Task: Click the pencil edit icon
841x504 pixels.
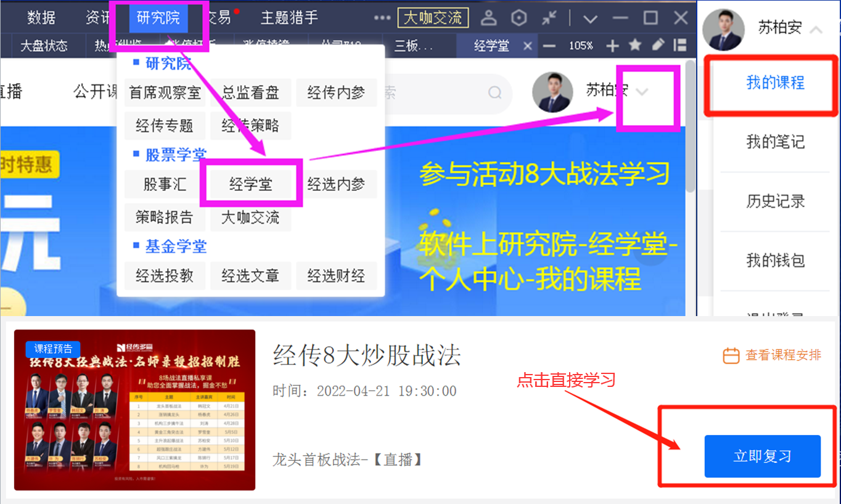Action: tap(658, 45)
